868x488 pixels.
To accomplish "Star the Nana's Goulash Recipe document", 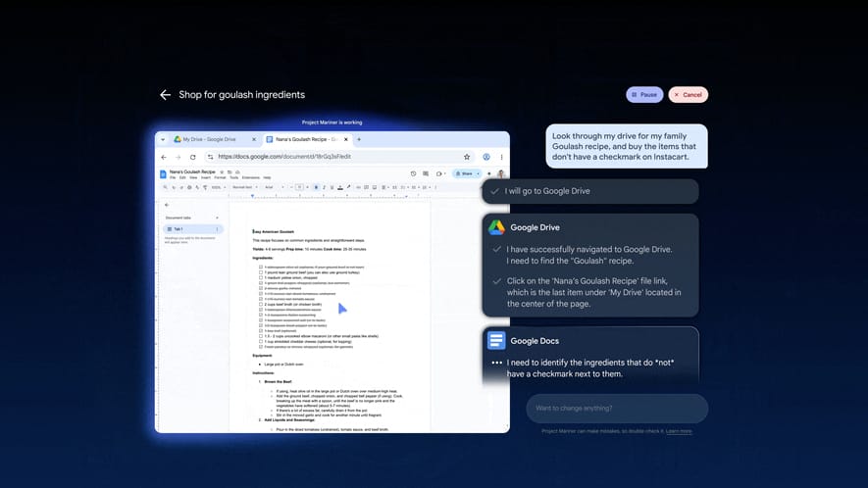I will (x=222, y=172).
